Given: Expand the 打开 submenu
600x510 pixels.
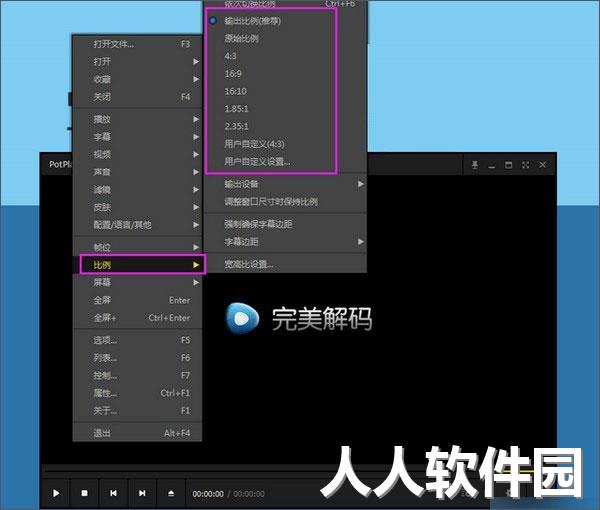Looking at the screenshot, I should (x=137, y=62).
